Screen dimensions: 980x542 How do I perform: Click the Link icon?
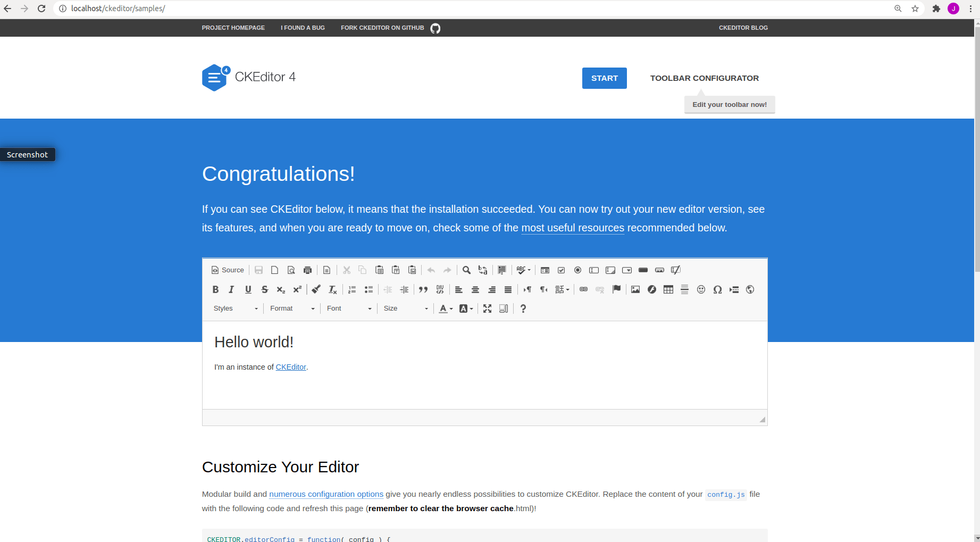point(584,289)
